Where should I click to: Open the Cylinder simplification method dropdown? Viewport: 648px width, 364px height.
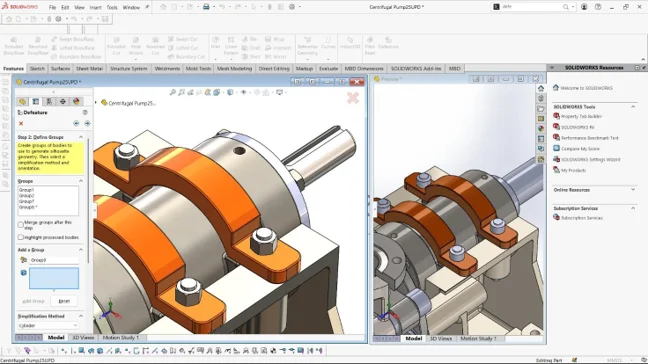tap(48, 326)
